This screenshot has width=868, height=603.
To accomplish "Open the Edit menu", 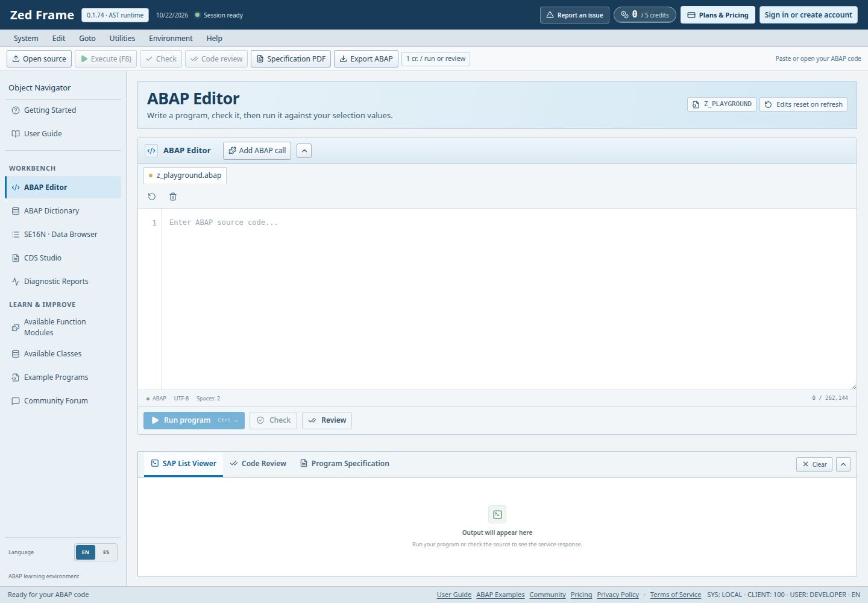I will click(x=58, y=39).
